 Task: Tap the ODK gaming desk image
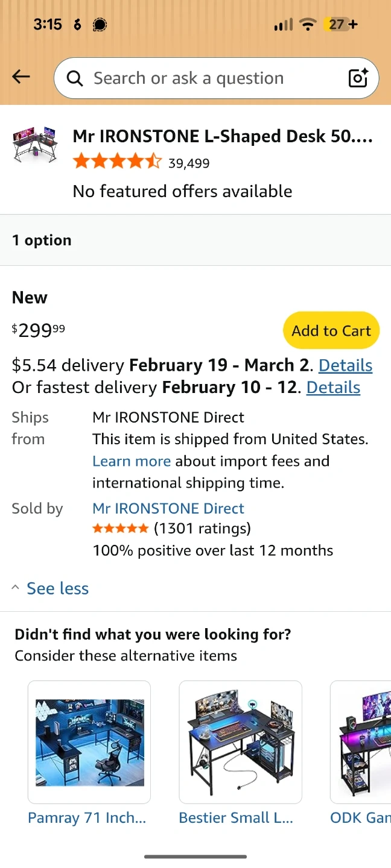[361, 742]
